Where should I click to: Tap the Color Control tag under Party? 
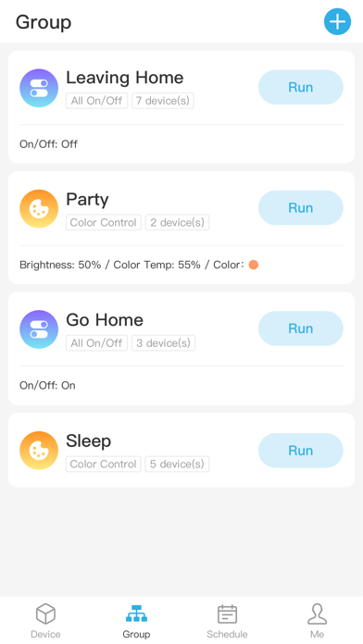(103, 222)
